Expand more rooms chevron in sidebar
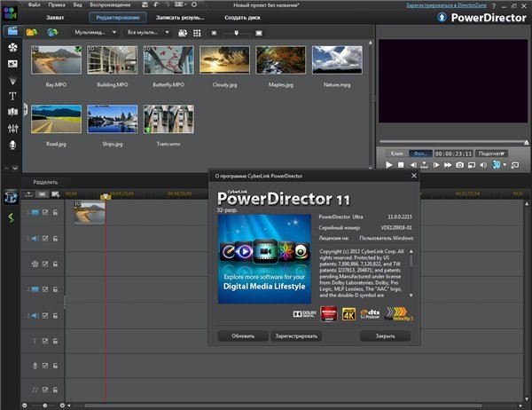Viewport: 532px width, 410px height. (15, 168)
